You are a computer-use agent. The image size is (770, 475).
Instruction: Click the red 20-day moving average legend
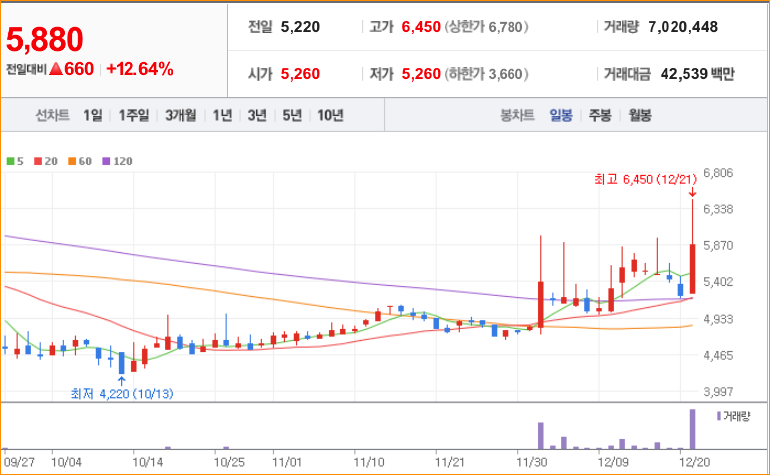[46, 161]
